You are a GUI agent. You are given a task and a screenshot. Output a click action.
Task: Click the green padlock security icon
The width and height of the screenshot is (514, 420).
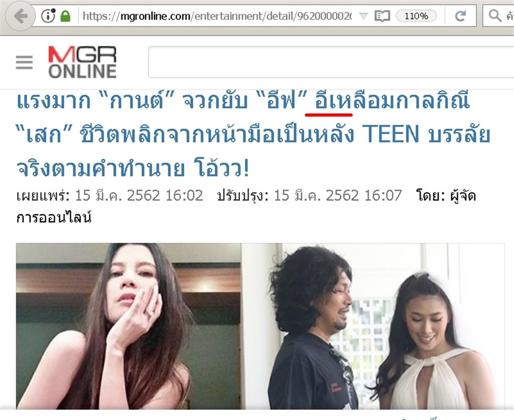(66, 16)
